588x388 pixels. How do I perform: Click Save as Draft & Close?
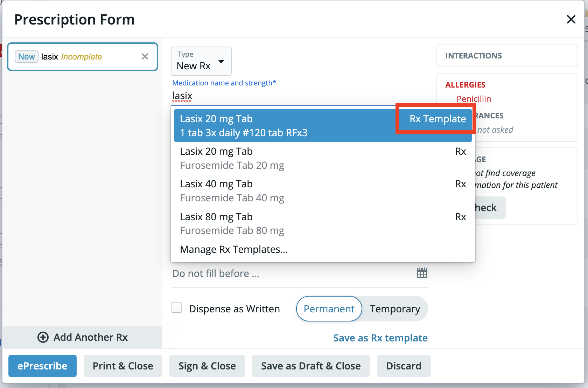(x=310, y=366)
